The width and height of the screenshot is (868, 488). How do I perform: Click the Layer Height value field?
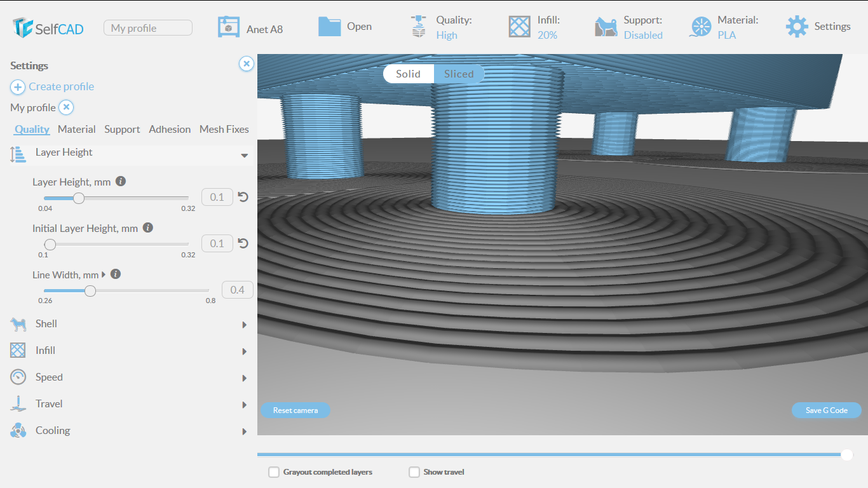click(217, 197)
